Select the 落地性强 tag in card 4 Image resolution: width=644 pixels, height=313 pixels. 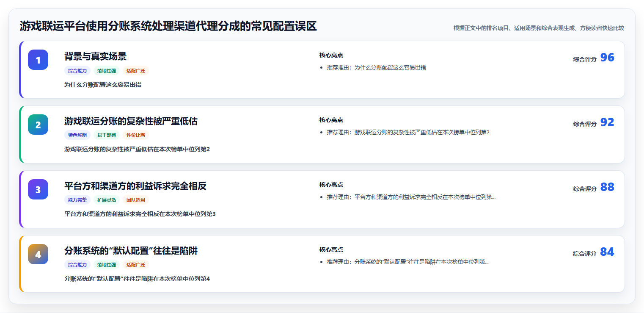pos(107,265)
